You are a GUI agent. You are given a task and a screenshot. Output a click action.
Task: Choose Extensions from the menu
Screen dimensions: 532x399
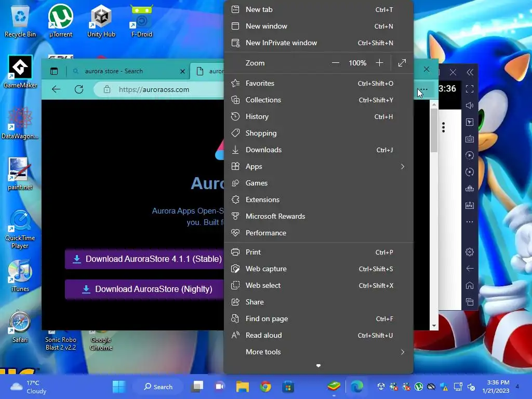coord(318,199)
